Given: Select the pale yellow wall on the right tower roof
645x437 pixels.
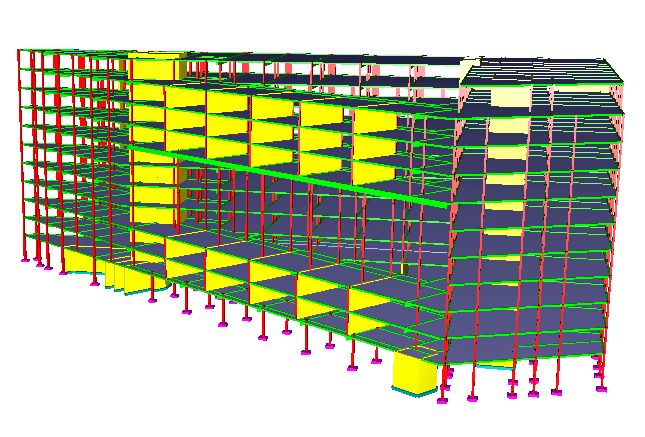Looking at the screenshot, I should (509, 99).
